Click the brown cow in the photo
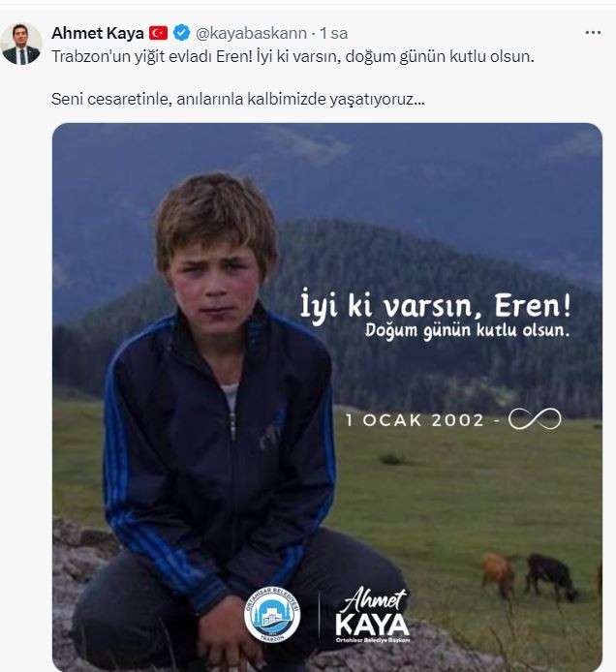The height and width of the screenshot is (672, 616). 499,575
